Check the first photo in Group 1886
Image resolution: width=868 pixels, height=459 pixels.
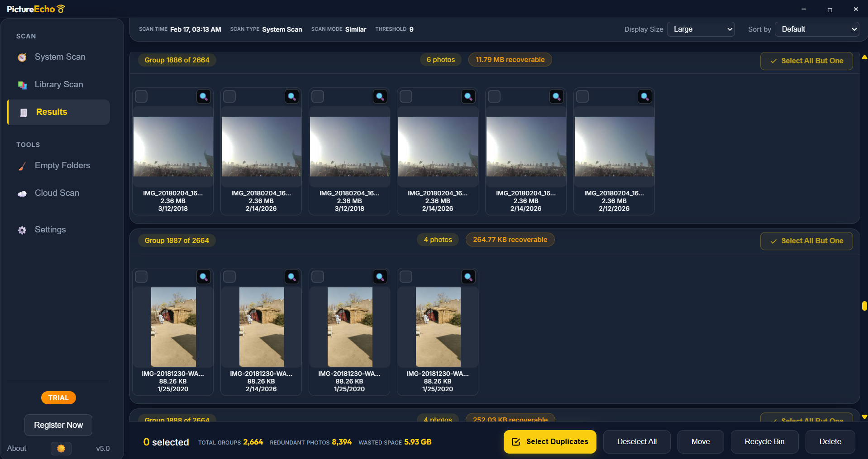click(141, 96)
